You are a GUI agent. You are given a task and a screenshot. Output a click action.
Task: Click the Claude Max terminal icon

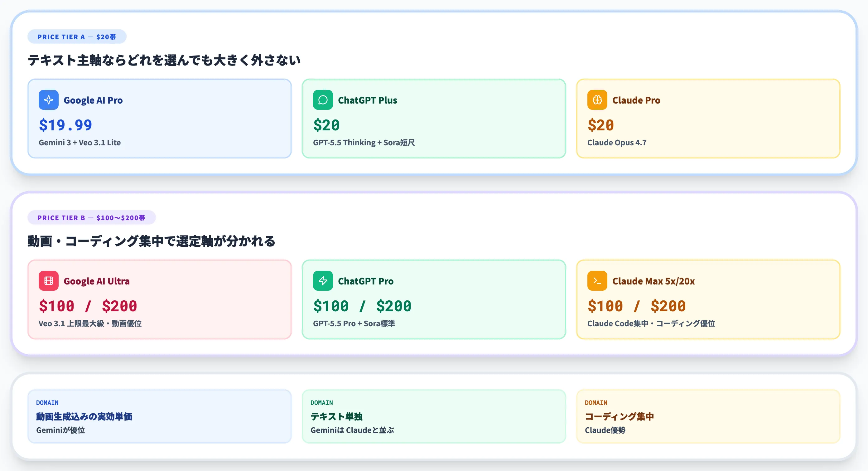click(x=597, y=281)
